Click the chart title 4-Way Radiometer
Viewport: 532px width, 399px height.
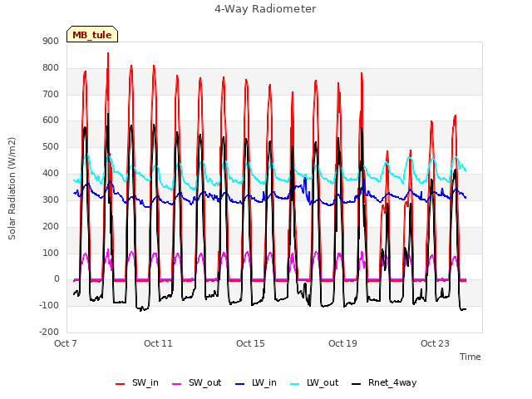pyautogui.click(x=265, y=9)
